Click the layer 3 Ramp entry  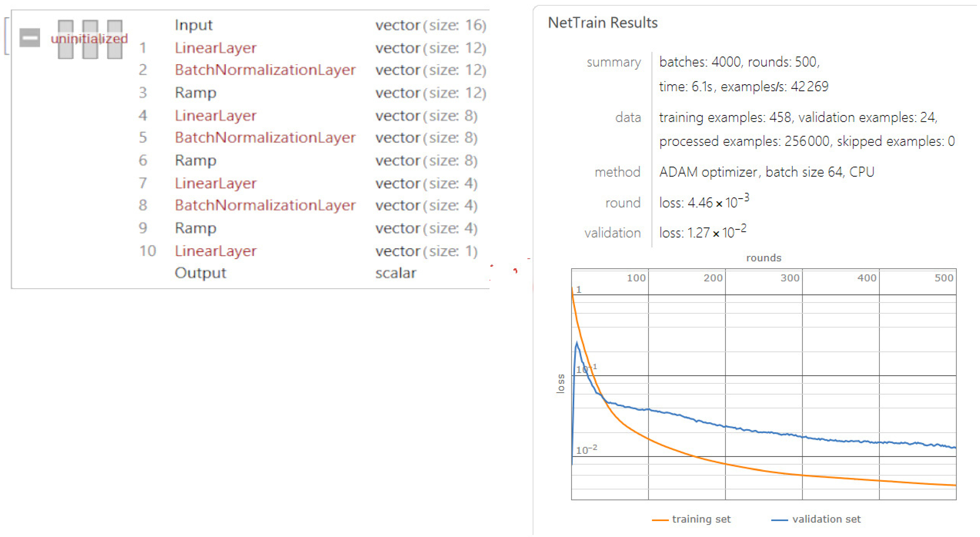point(196,93)
